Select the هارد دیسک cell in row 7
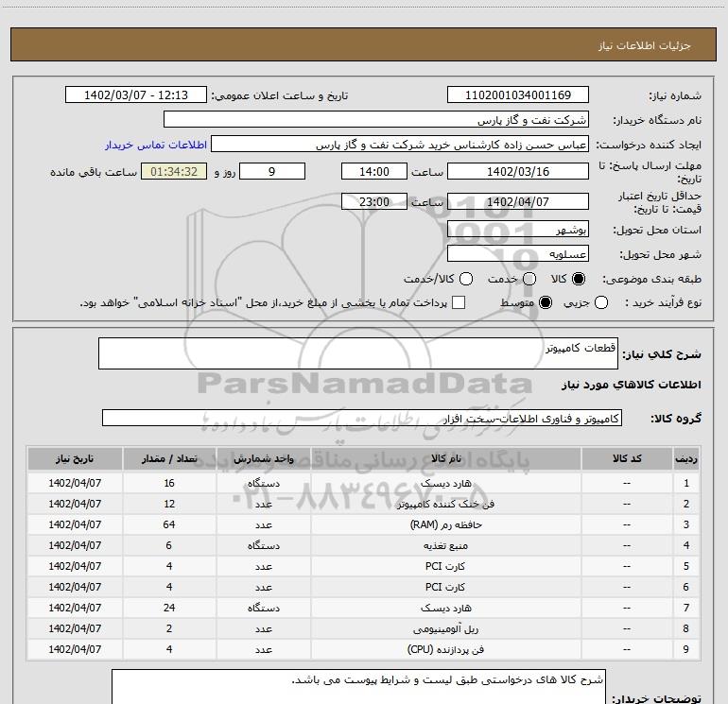Image resolution: width=728 pixels, height=704 pixels. point(445,608)
